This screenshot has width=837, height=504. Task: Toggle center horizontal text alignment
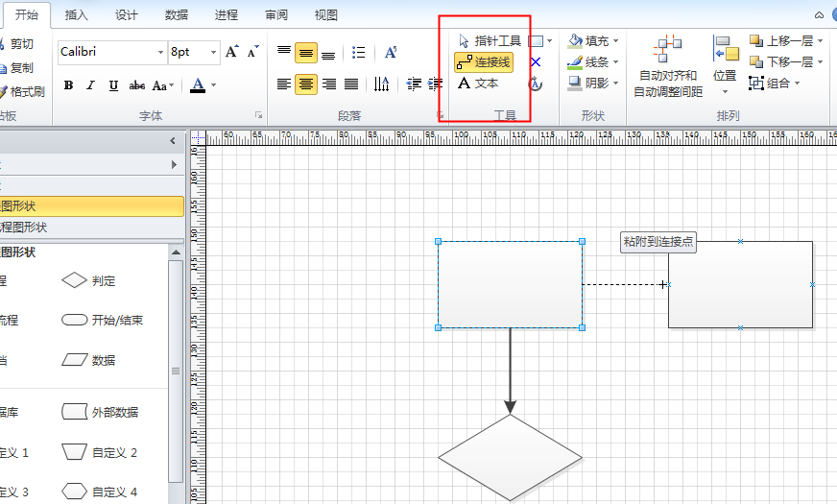point(306,84)
